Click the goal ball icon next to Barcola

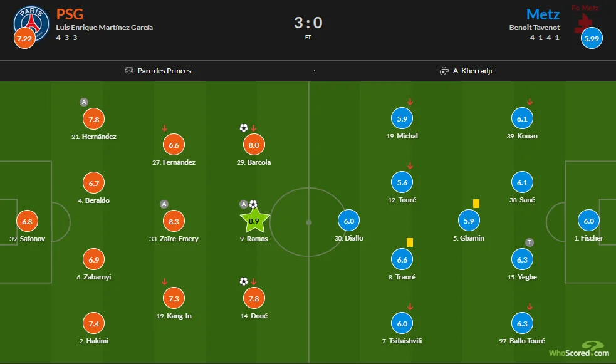tap(243, 128)
